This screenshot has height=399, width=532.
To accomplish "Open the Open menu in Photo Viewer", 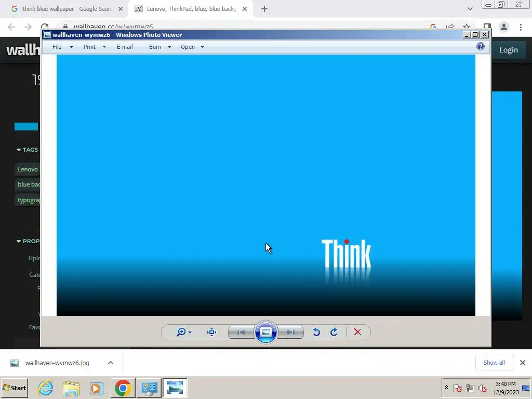I will click(188, 47).
